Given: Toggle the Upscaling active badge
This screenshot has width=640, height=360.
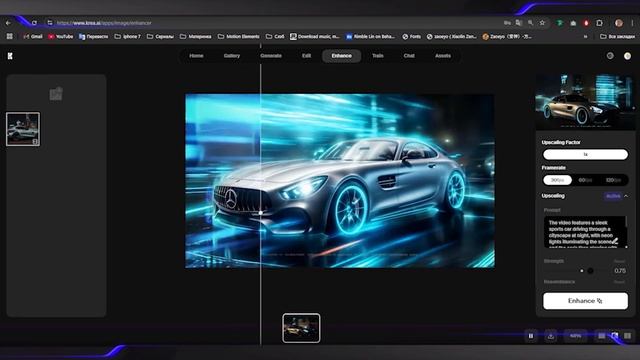Looking at the screenshot, I should coord(613,196).
